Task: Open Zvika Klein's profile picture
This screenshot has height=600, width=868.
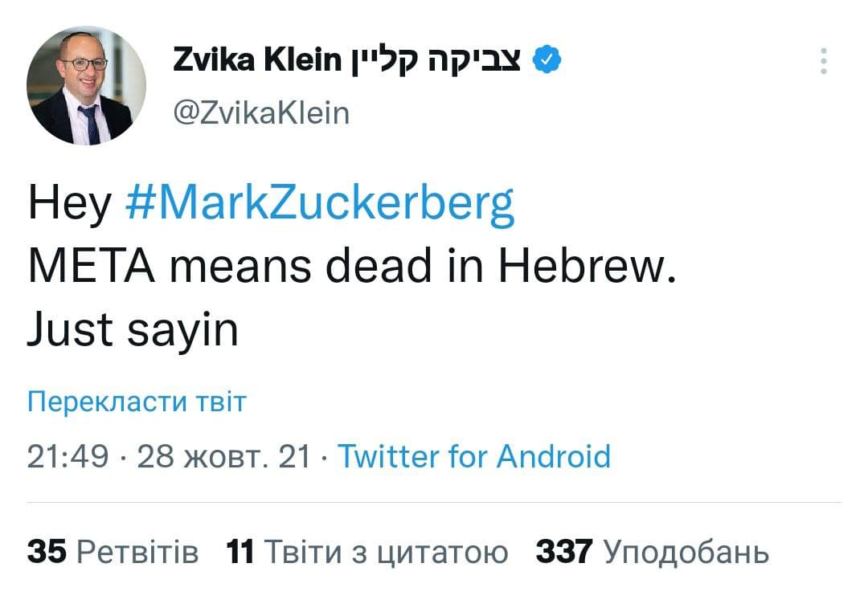Action: coord(86,86)
